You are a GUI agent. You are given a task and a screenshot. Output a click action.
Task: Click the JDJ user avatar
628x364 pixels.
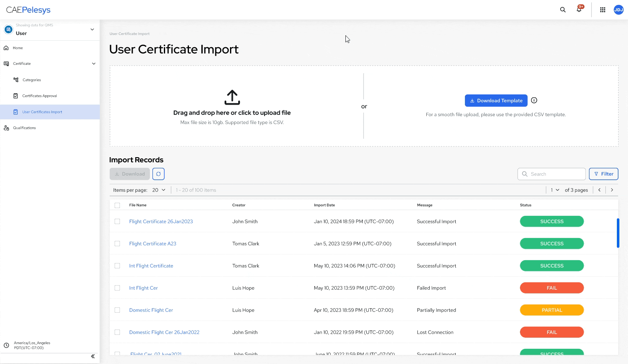point(619,9)
